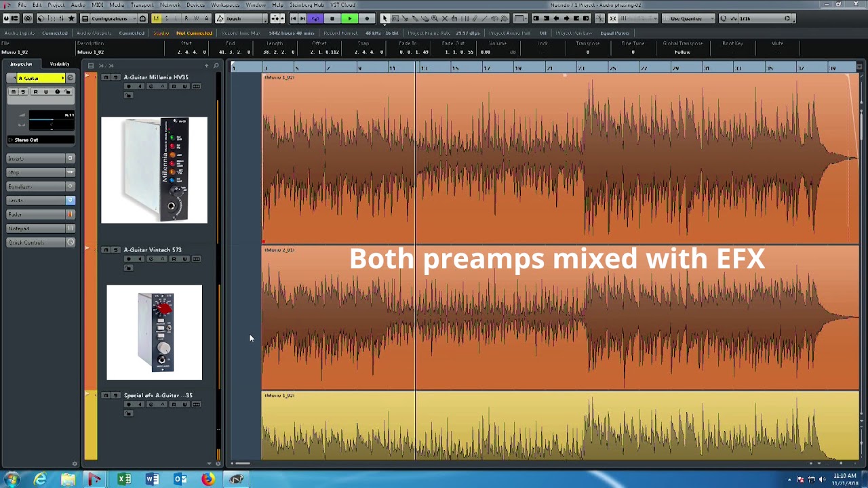Select the Play speaker tool
The width and height of the screenshot is (868, 488).
[x=494, y=18]
